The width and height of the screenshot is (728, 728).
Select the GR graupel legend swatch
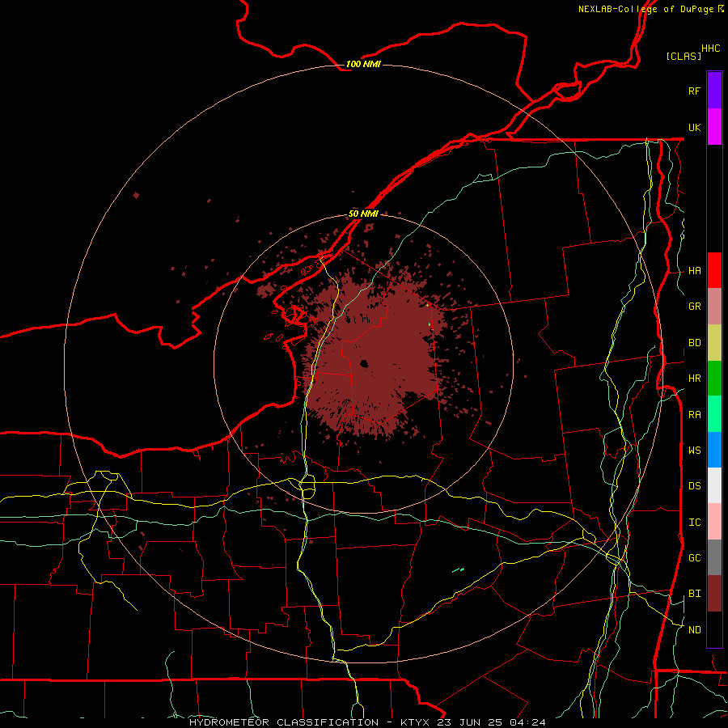714,307
